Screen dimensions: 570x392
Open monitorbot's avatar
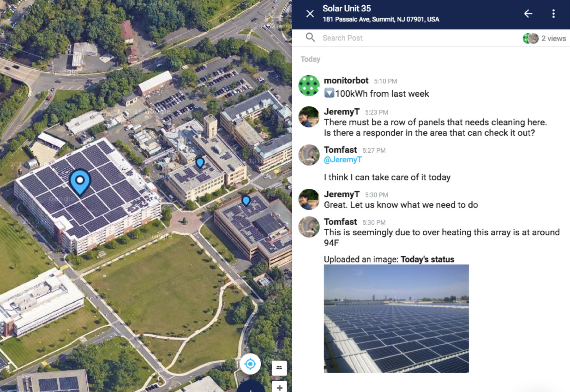pyautogui.click(x=309, y=86)
